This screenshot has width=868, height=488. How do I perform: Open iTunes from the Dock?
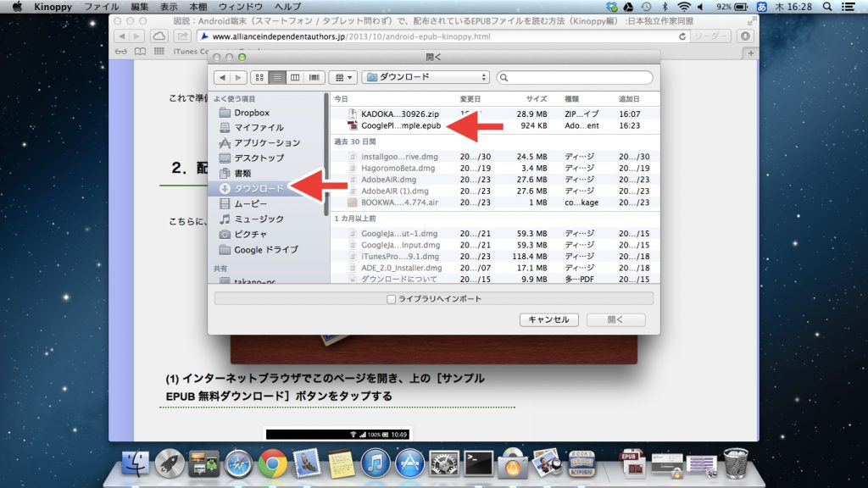[x=375, y=463]
